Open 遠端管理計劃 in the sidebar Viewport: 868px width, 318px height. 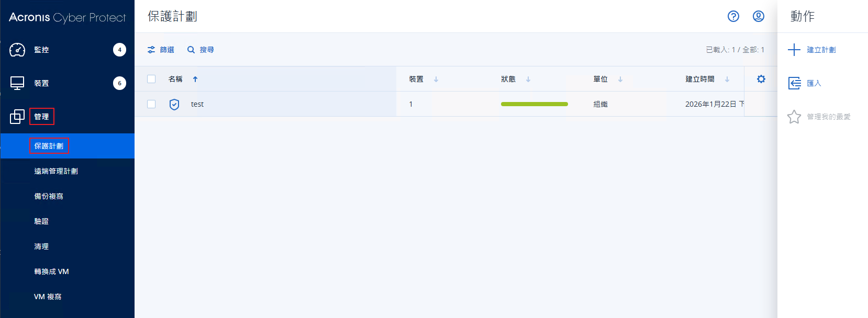click(56, 171)
